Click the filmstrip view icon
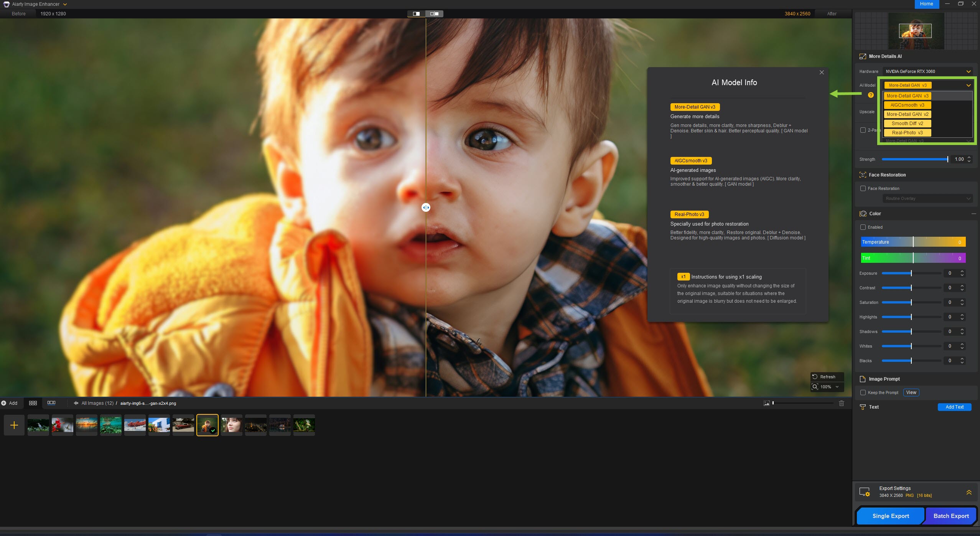This screenshot has width=980, height=536. click(51, 403)
